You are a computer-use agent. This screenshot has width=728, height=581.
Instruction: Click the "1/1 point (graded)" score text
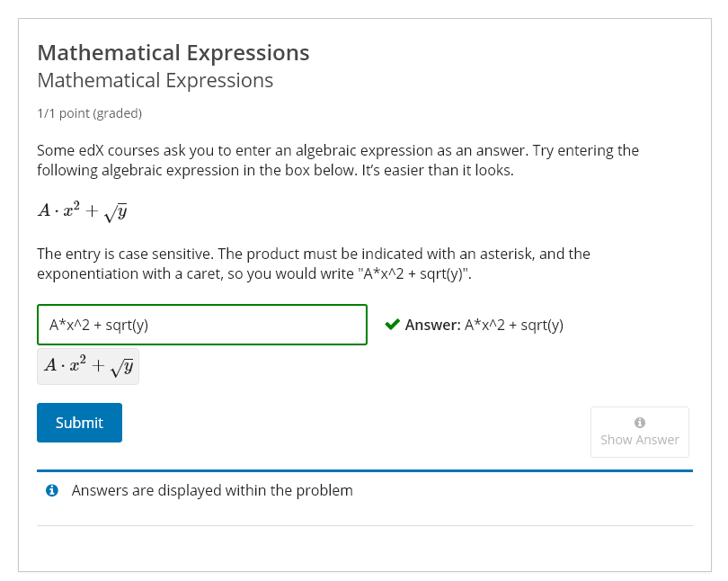(89, 113)
